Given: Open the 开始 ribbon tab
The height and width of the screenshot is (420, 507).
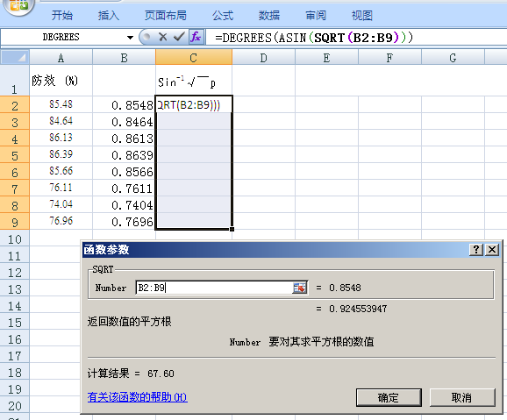Looking at the screenshot, I should point(62,15).
